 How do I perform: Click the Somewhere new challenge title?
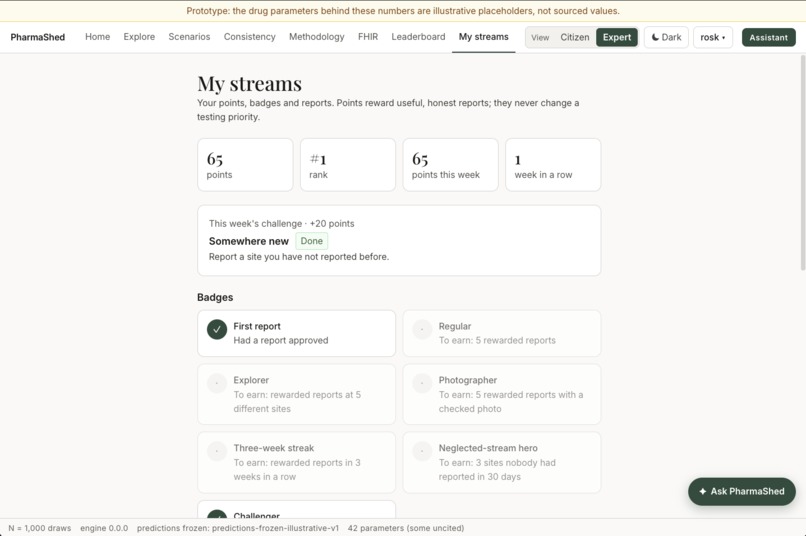[x=249, y=241]
